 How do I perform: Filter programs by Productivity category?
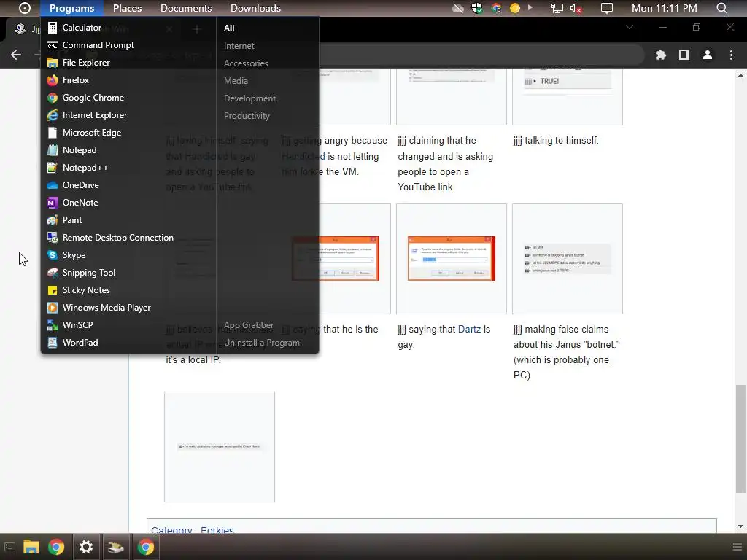(x=247, y=116)
